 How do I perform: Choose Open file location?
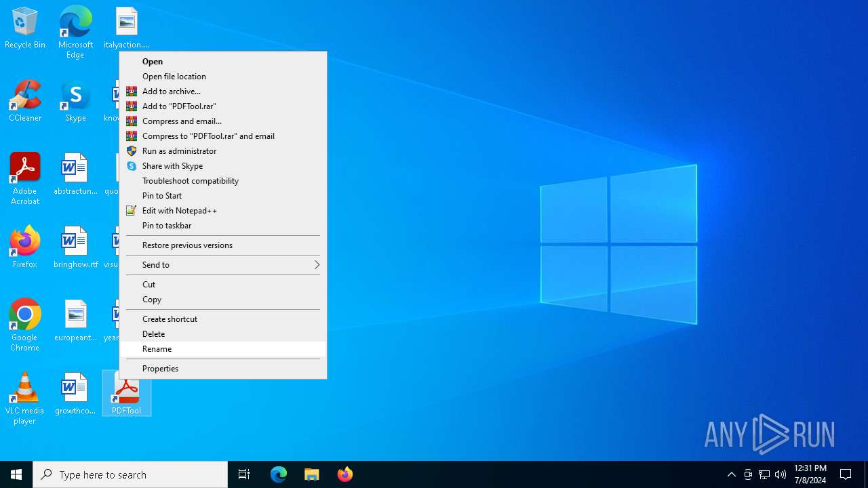tap(223, 77)
